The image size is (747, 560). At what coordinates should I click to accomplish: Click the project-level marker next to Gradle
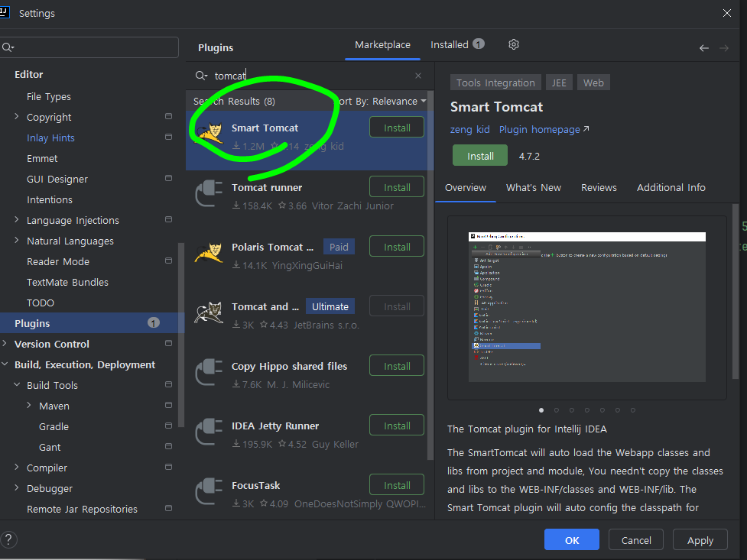168,426
